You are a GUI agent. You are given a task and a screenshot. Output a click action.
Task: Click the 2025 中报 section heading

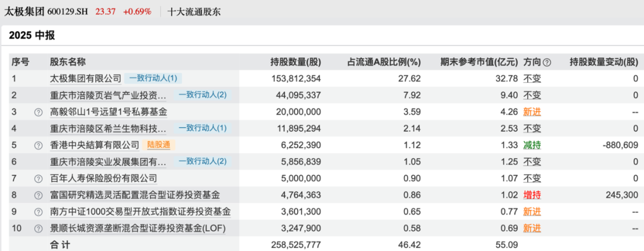pyautogui.click(x=32, y=36)
